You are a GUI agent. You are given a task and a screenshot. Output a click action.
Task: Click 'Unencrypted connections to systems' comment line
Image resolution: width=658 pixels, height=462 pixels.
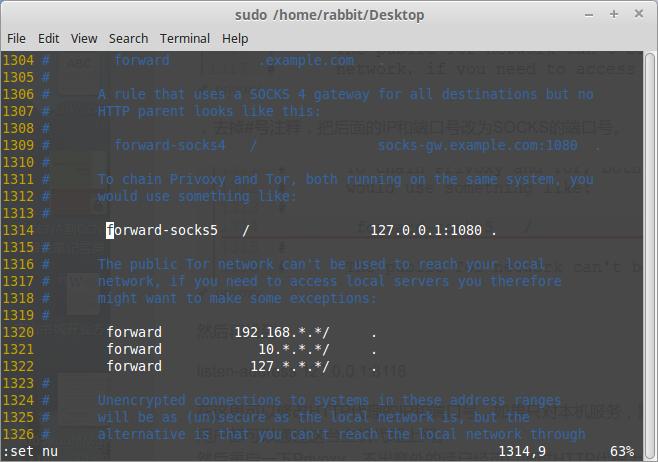[329, 400]
